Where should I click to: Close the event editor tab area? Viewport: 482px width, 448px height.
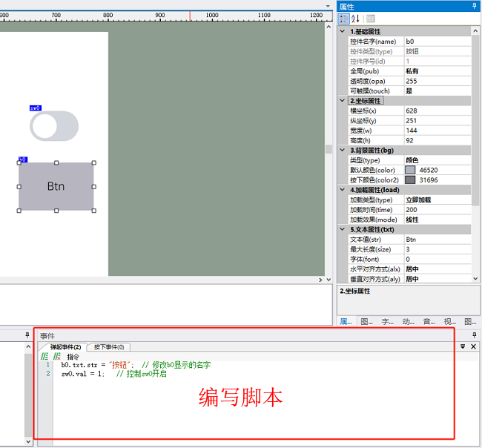coord(473,346)
